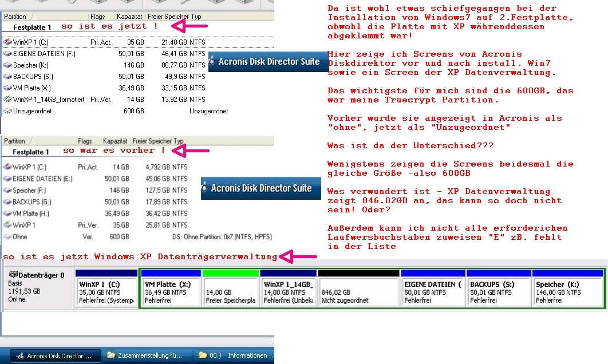Click the drive icon of BACKUPS (G:)
This screenshot has width=608, height=364.
7,201
